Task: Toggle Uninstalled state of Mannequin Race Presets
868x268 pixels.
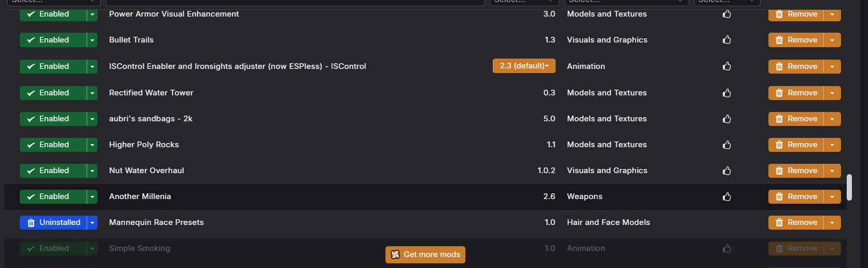Action: click(53, 222)
